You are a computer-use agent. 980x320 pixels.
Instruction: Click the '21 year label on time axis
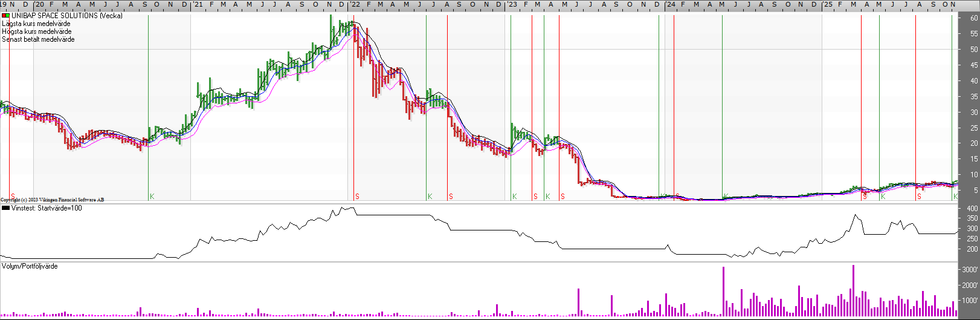pyautogui.click(x=198, y=4)
